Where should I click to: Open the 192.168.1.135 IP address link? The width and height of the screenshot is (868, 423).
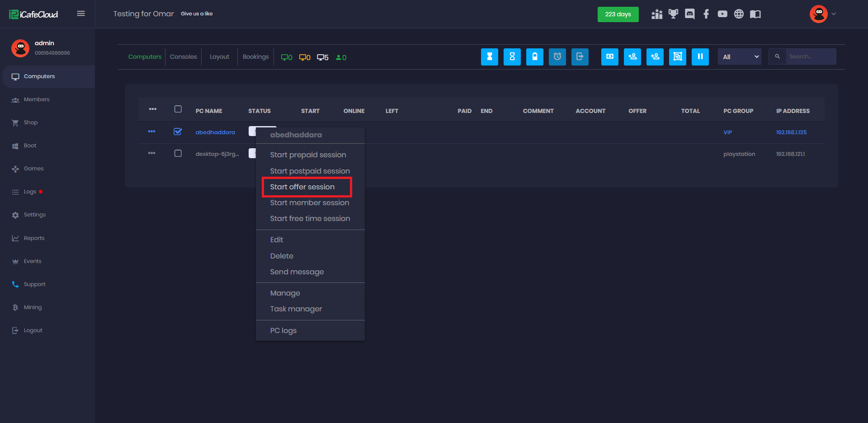(791, 132)
